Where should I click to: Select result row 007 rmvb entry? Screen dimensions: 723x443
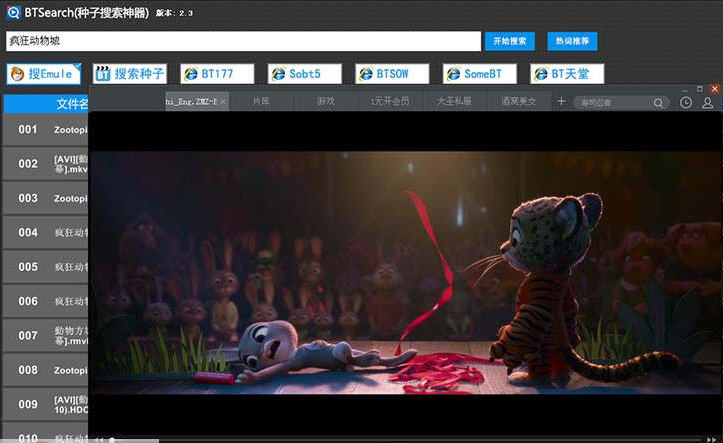tap(46, 336)
